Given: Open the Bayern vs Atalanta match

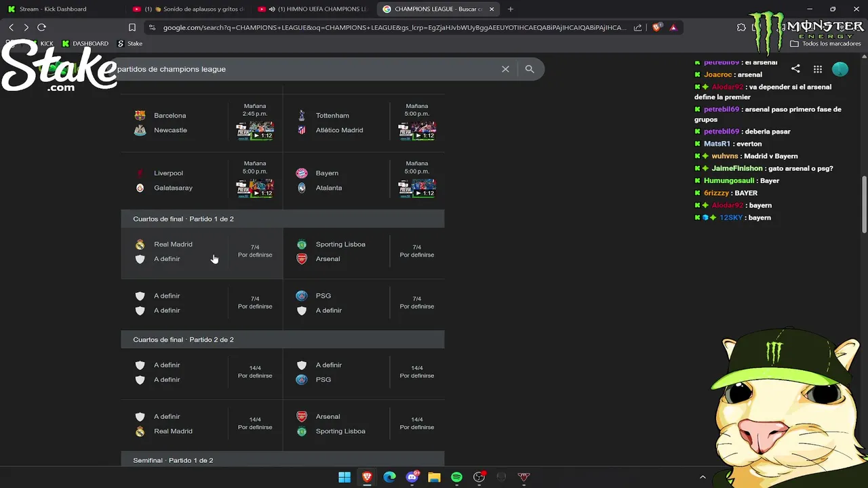Looking at the screenshot, I should (x=363, y=180).
